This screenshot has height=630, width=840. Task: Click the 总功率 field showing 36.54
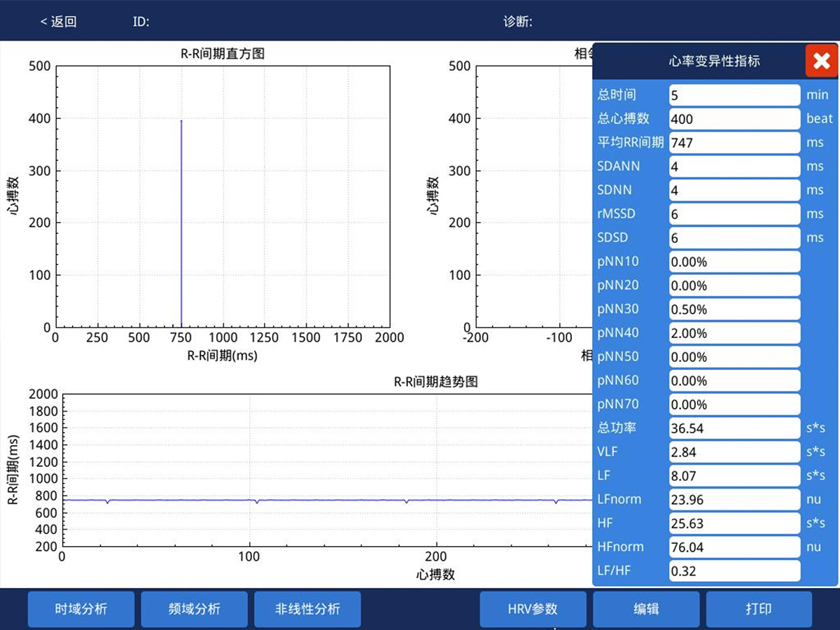(734, 428)
